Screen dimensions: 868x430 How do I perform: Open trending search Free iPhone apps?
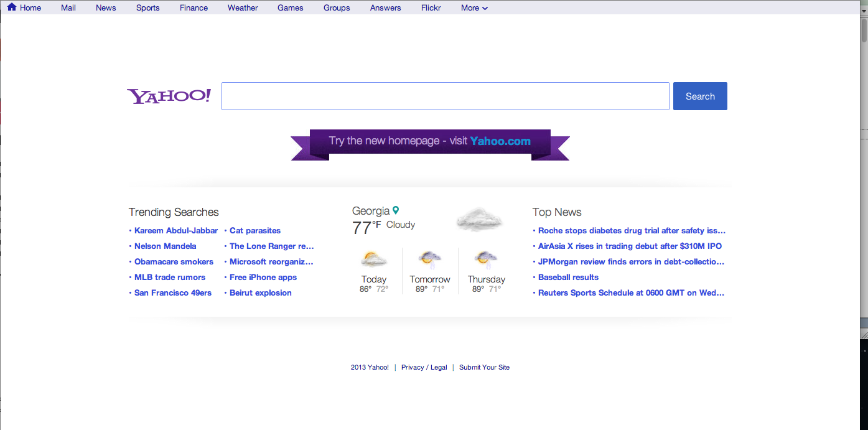263,278
